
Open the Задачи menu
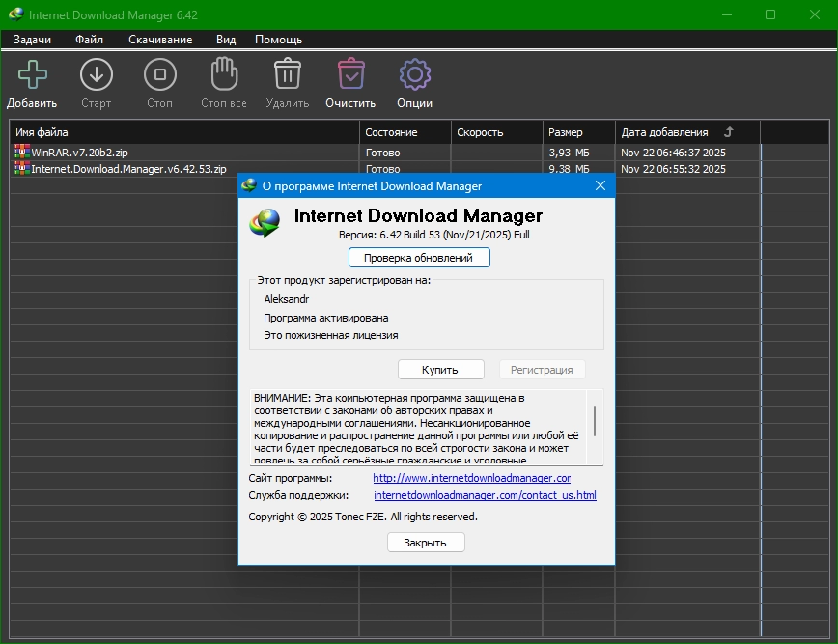(x=32, y=40)
